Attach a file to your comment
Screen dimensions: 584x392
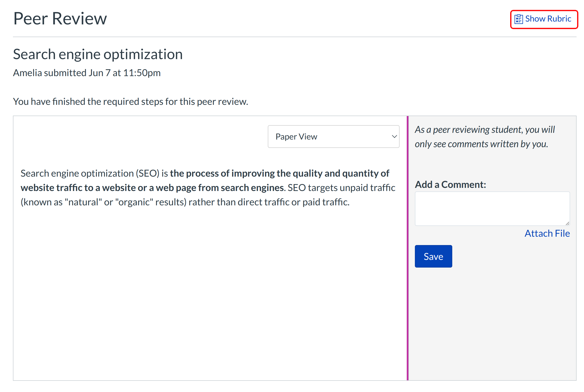[547, 233]
